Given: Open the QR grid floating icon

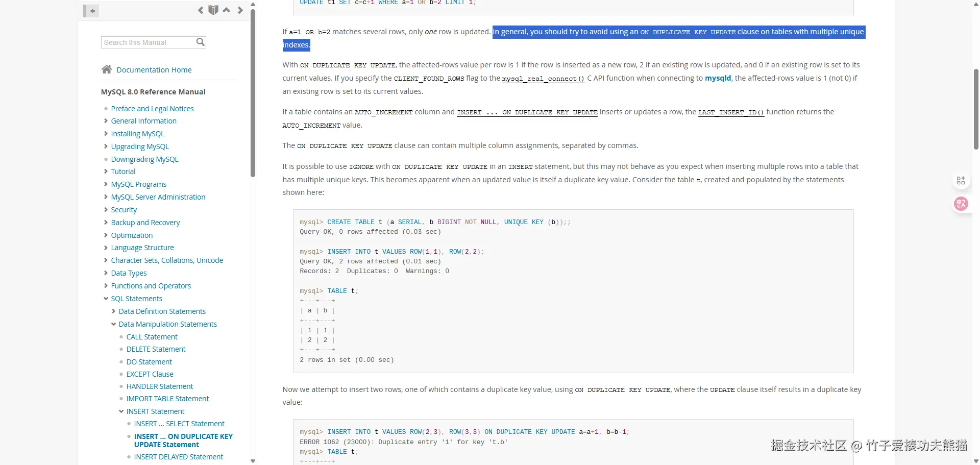Looking at the screenshot, I should [961, 181].
